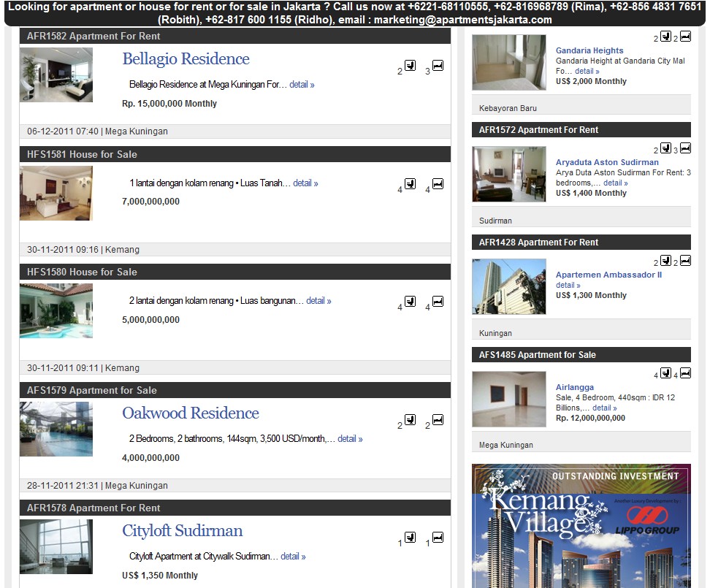This screenshot has height=588, width=710.
Task: Click the AFR1578 Apartment For Rent header
Action: click(235, 508)
